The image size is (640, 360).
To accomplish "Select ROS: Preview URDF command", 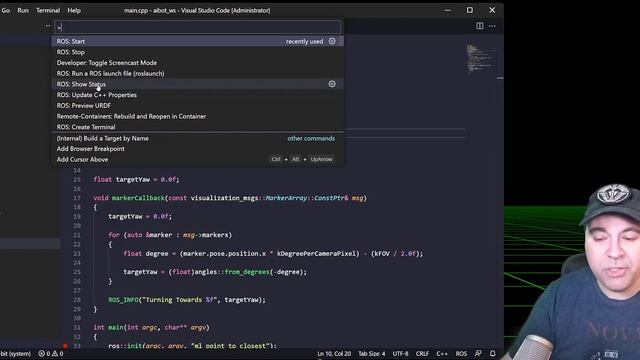I will click(x=198, y=105).
